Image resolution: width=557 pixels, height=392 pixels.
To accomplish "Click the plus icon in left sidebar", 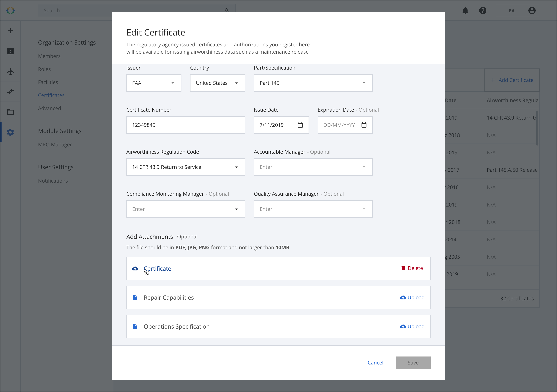I will [x=11, y=31].
